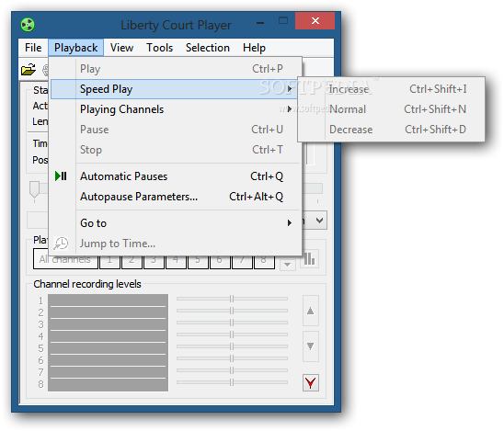Screen dimensions: 504x431
Task: Expand the Go to submenu
Action: point(176,223)
